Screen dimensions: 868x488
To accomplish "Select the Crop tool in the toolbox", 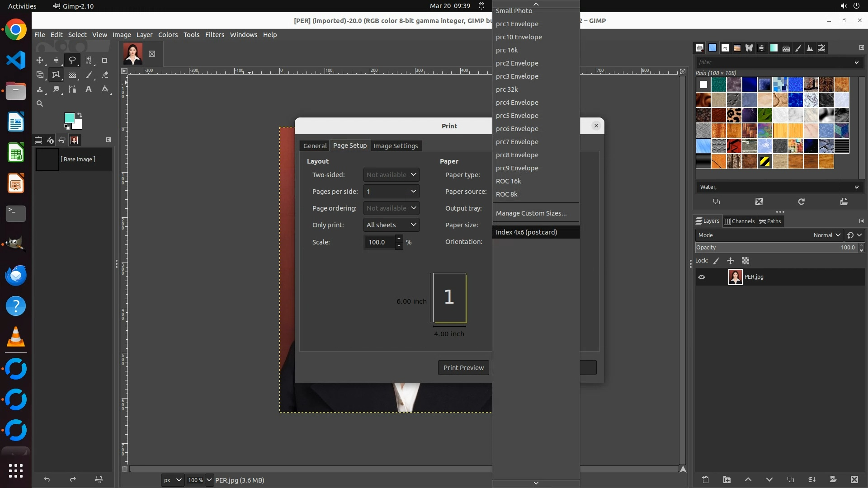I will point(105,60).
